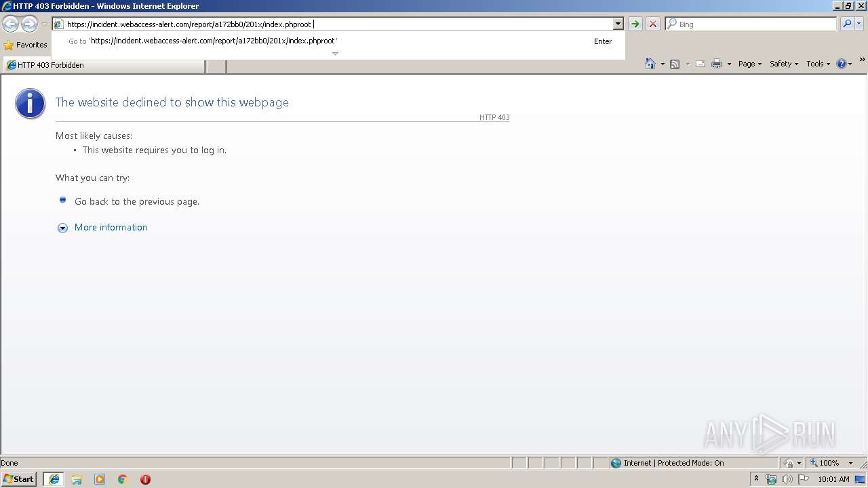Viewport: 868px width, 488px height.
Task: Open the zoom level dropdown arrow
Action: (x=850, y=463)
